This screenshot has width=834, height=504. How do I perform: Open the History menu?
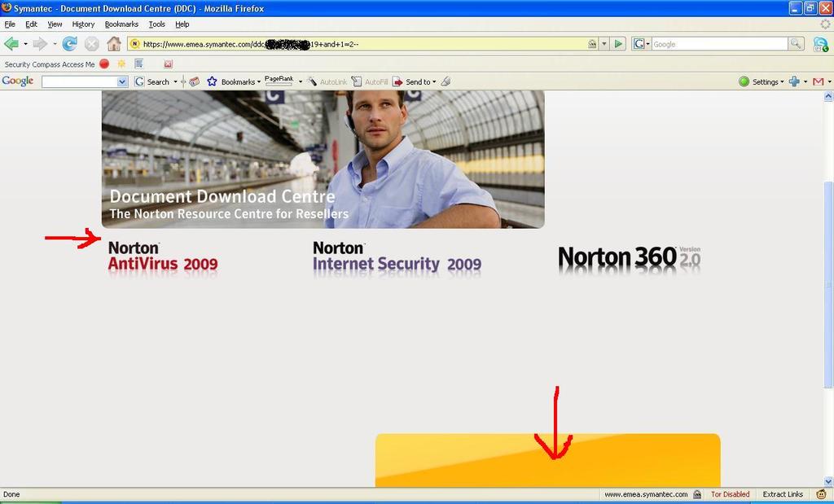(84, 24)
